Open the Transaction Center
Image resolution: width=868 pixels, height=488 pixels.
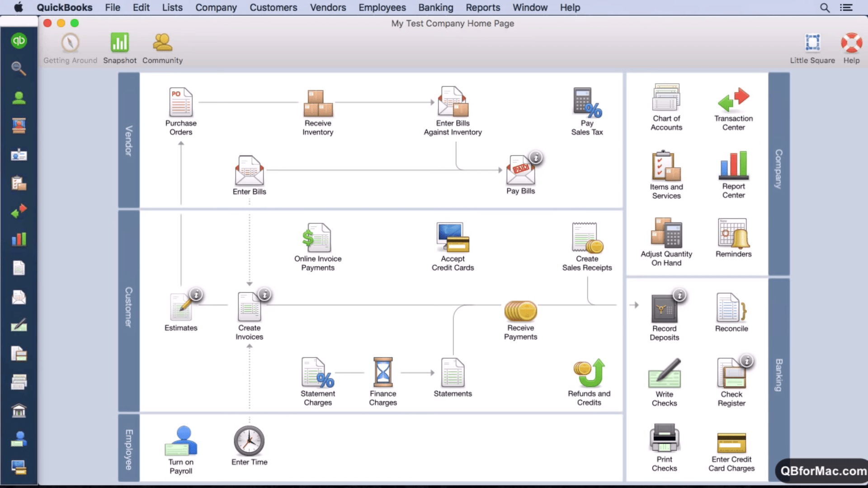click(x=734, y=106)
